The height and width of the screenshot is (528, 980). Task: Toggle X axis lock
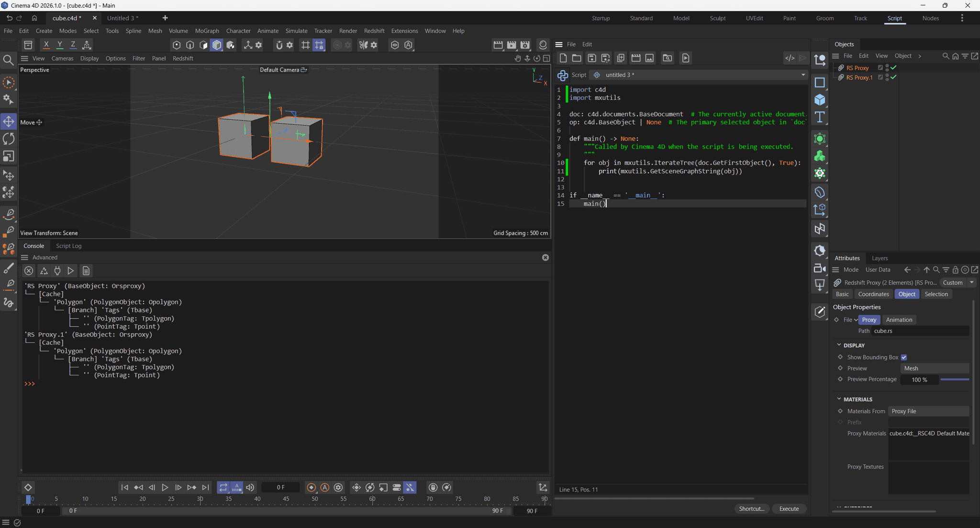[46, 45]
